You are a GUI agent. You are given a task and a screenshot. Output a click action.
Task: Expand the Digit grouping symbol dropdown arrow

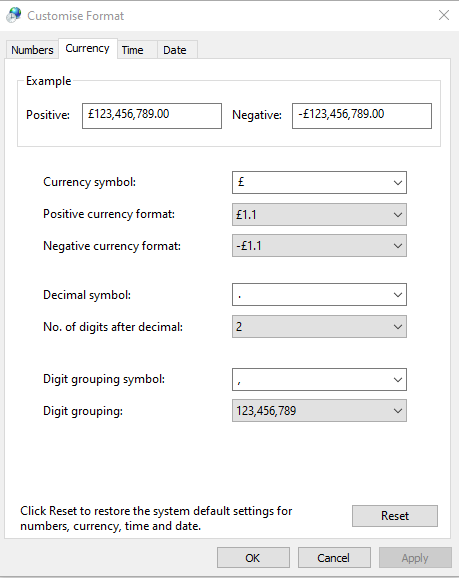(397, 379)
